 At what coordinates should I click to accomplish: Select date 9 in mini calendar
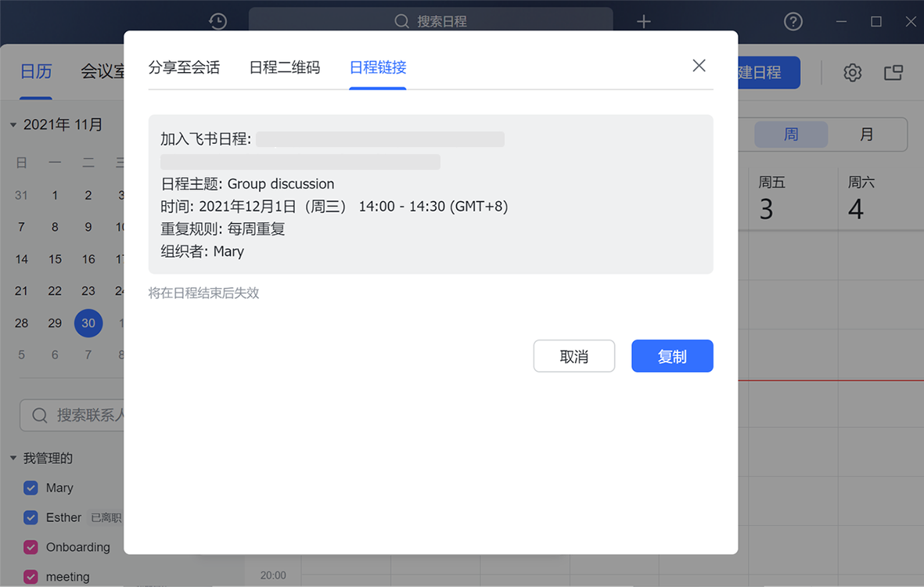[88, 227]
